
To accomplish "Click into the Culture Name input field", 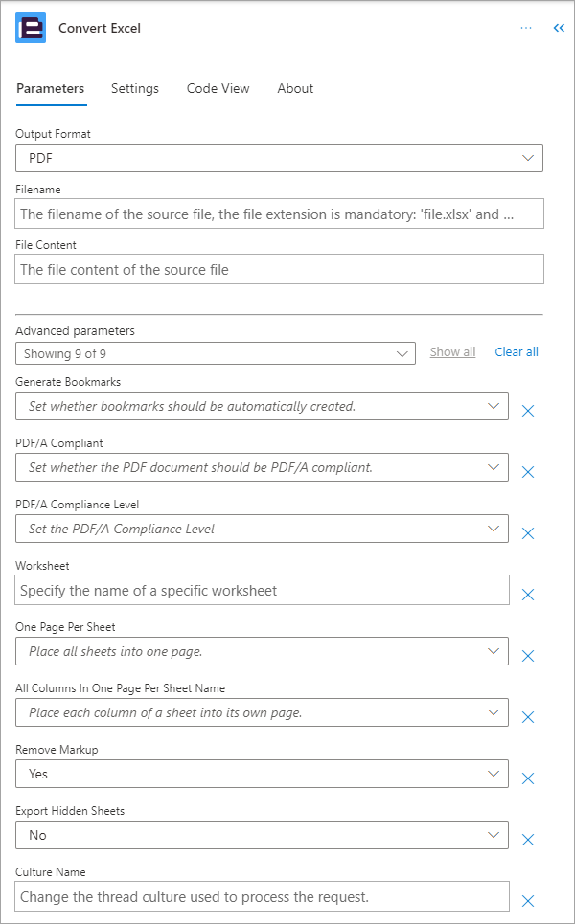I will click(x=262, y=896).
